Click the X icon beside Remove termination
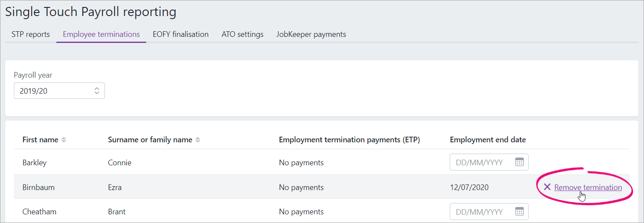This screenshot has width=644, height=223. 547,187
